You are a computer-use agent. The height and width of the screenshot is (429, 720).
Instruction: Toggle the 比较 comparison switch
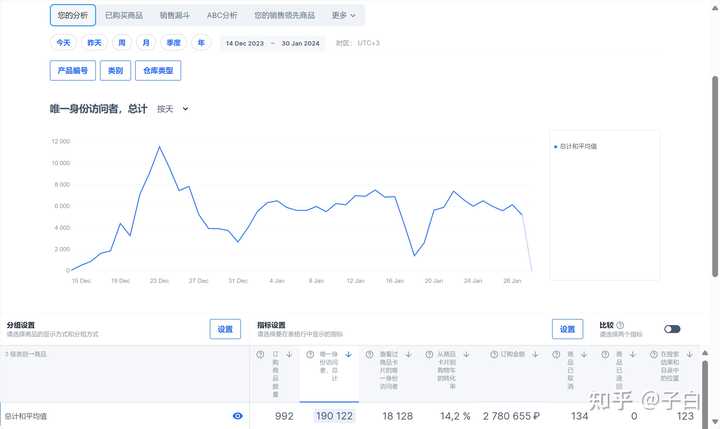[672, 329]
